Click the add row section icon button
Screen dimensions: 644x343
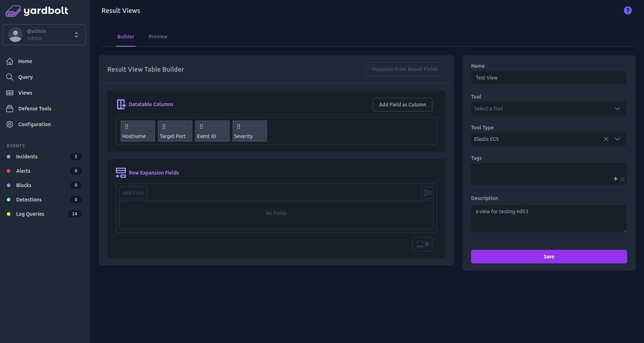[x=422, y=244]
